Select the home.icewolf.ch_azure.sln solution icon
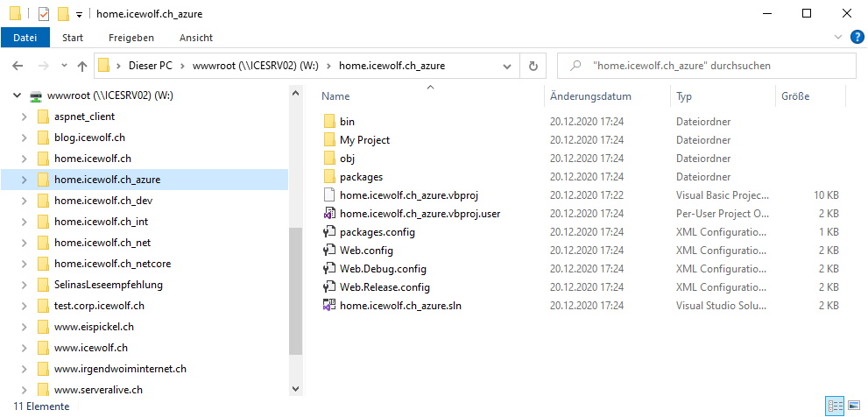This screenshot has width=868, height=417. (x=328, y=306)
